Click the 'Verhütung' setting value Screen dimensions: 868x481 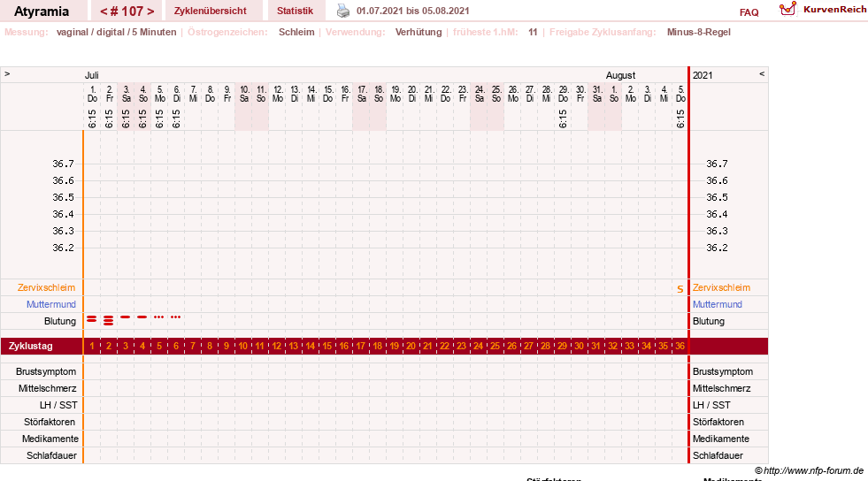[x=419, y=32]
